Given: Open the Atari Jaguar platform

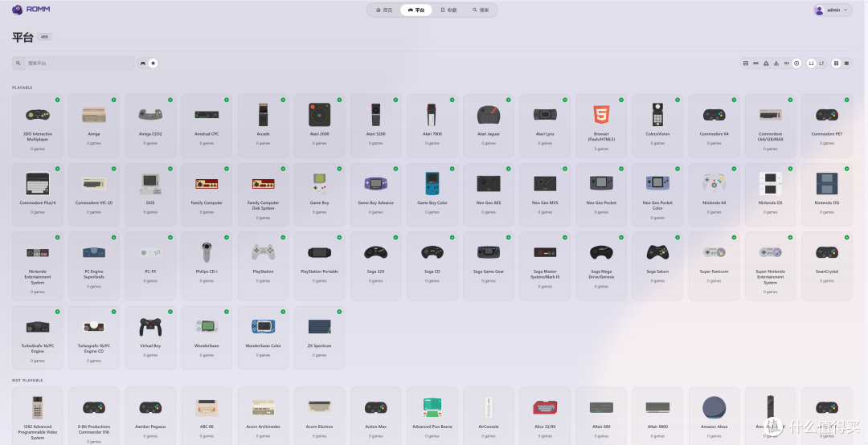Looking at the screenshot, I should click(x=489, y=125).
